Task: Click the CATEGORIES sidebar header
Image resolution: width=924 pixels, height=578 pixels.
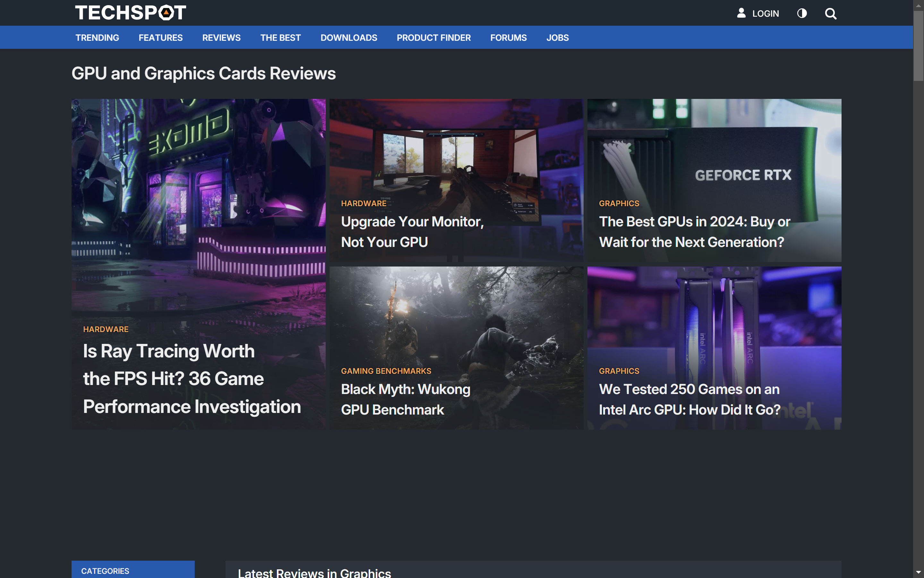Action: (x=133, y=570)
